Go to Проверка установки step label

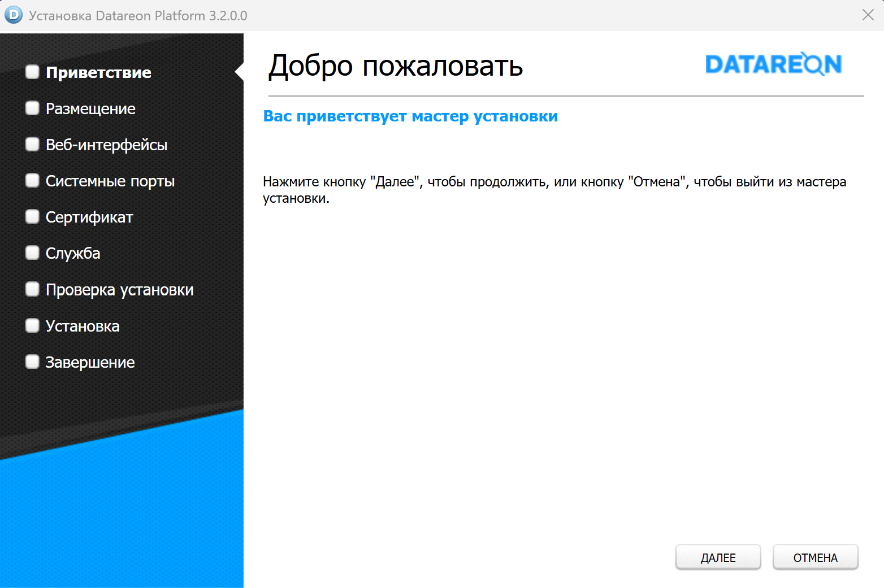click(120, 290)
